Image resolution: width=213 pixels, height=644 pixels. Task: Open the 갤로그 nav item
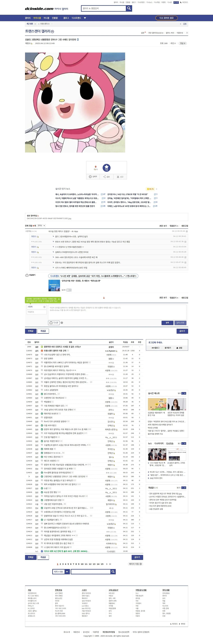[x=66, y=18]
